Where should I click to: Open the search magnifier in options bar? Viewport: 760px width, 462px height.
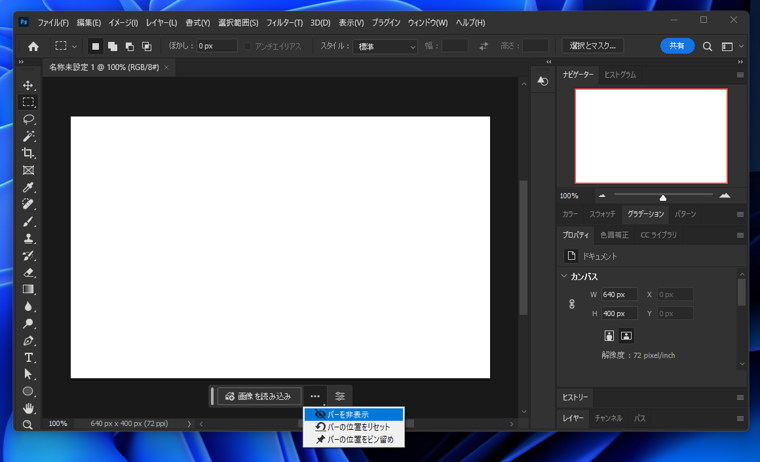click(x=707, y=47)
